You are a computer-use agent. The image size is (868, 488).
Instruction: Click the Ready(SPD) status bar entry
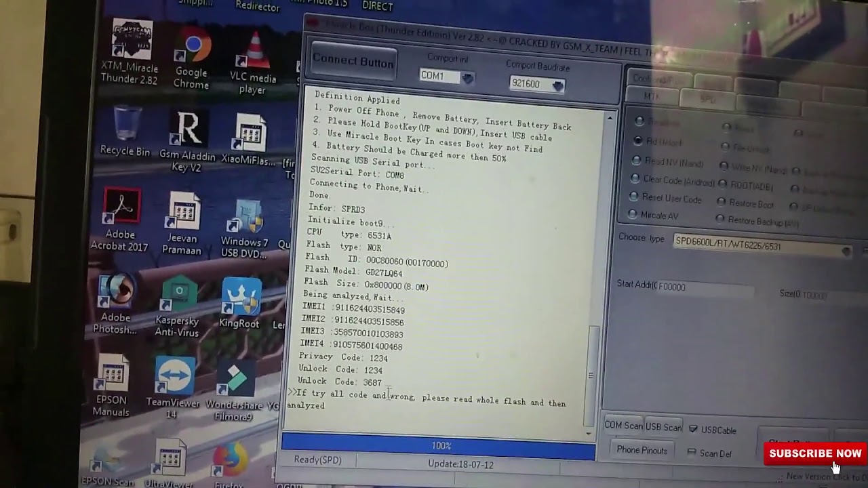click(317, 460)
